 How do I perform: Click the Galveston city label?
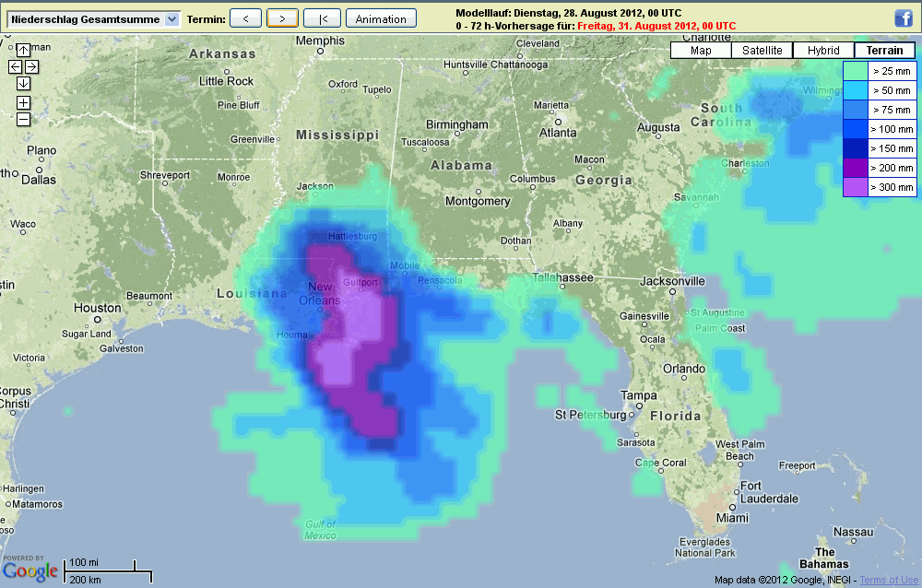pos(121,348)
